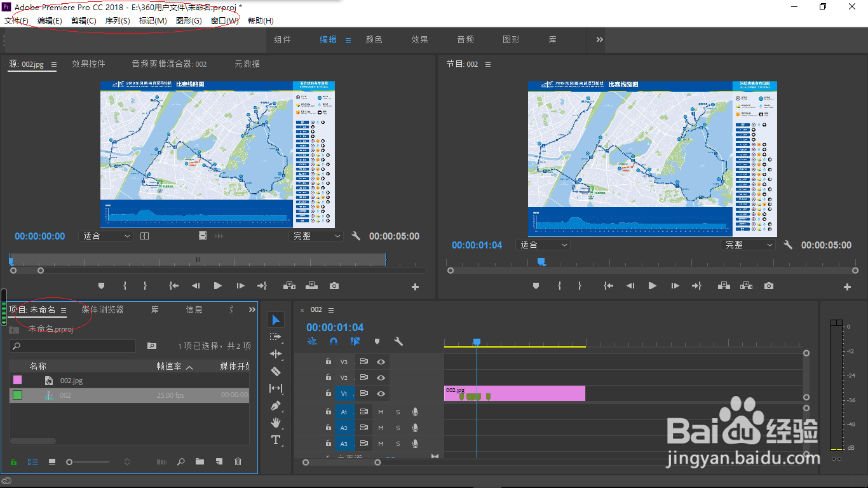Viewport: 868px width, 488px height.
Task: Play the Source monitor clip
Action: click(218, 286)
